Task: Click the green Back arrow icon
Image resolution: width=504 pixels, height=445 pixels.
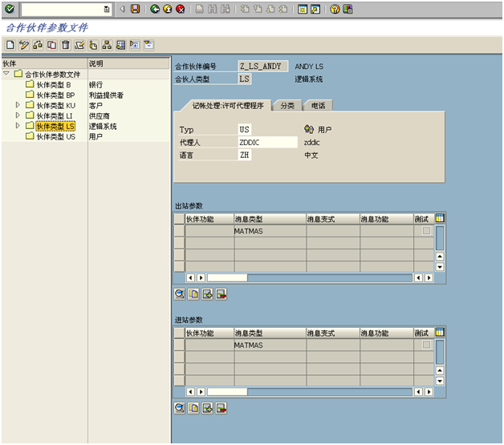Action: tap(155, 9)
